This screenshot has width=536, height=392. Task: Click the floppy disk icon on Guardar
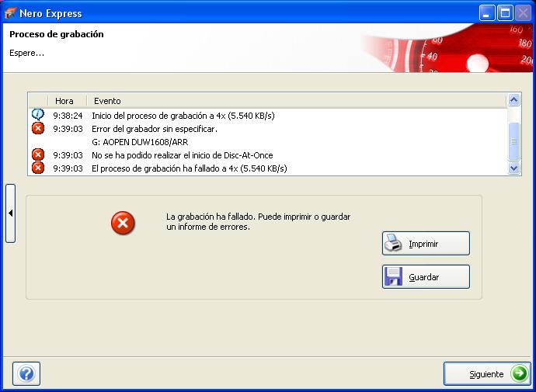tap(394, 277)
